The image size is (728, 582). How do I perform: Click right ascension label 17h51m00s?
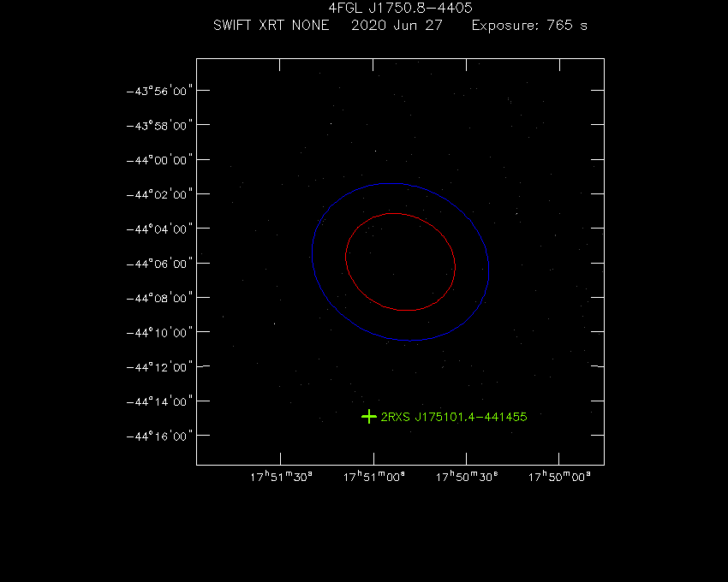374,477
